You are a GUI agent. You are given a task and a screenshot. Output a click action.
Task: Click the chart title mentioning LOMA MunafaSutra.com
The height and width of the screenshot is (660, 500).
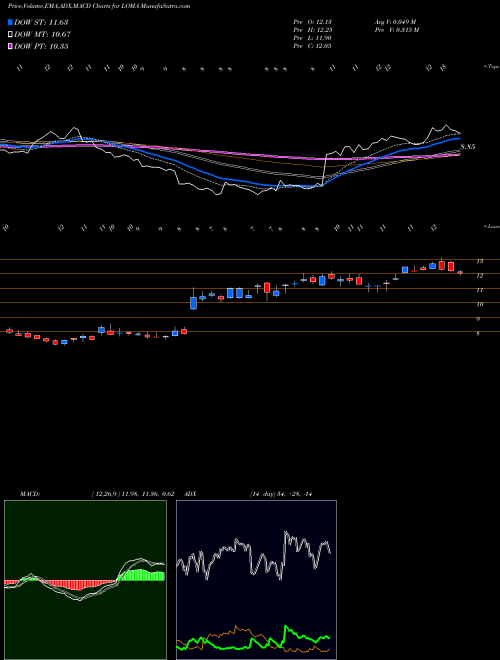point(99,6)
